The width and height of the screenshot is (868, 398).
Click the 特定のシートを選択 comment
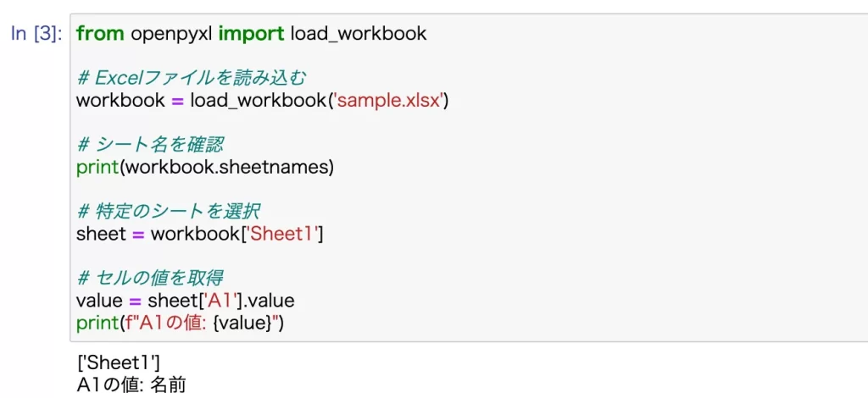click(169, 211)
